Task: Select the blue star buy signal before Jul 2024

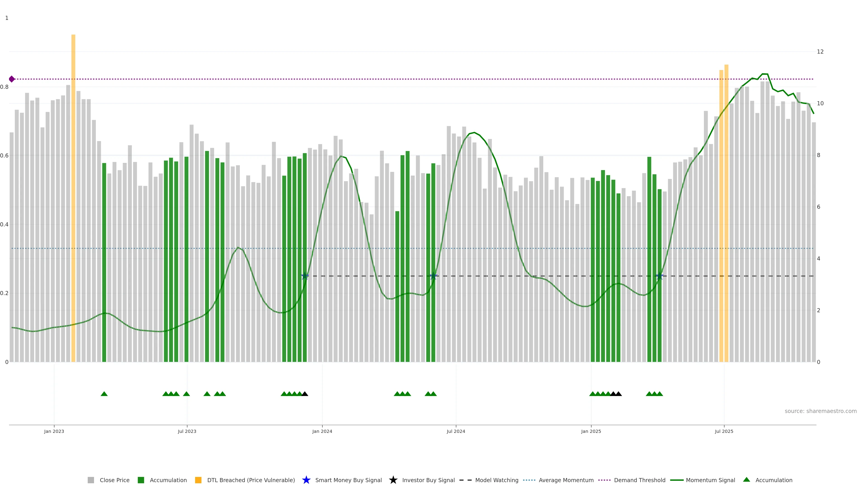Action: point(434,276)
